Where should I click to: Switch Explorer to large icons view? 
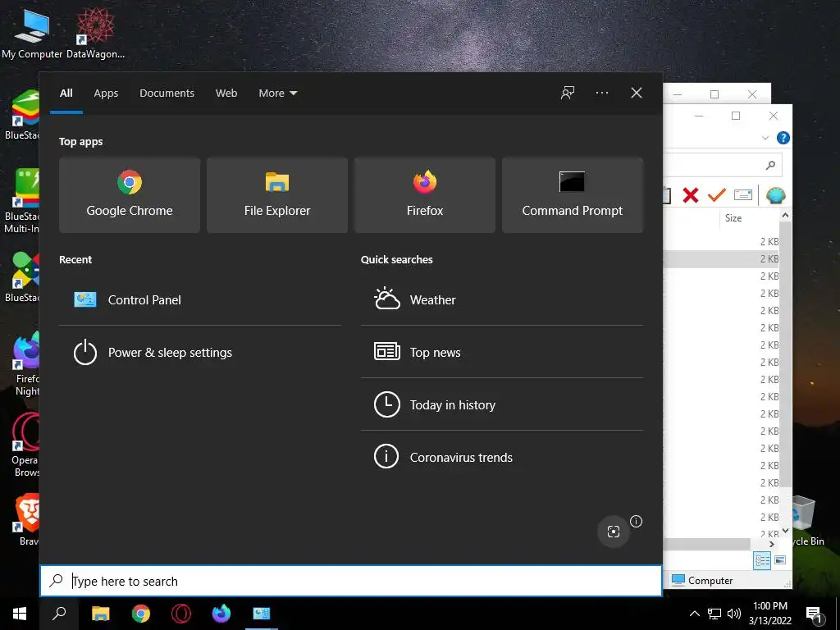(780, 560)
